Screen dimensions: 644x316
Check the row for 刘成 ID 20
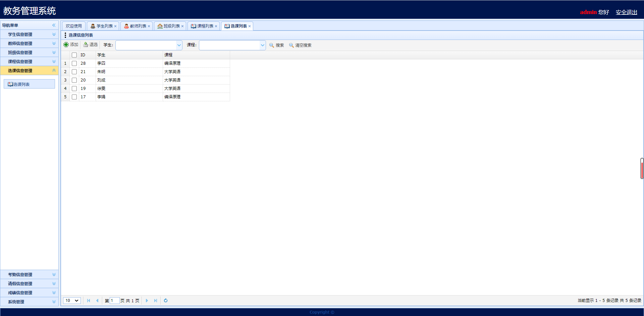[74, 80]
